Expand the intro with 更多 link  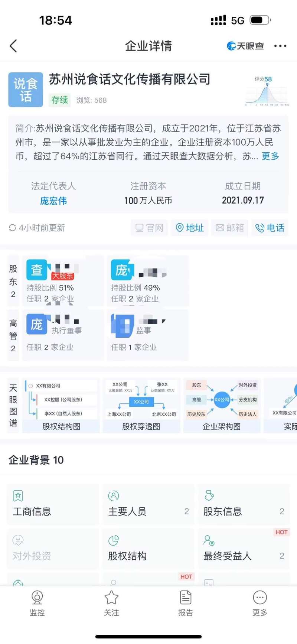click(x=270, y=156)
